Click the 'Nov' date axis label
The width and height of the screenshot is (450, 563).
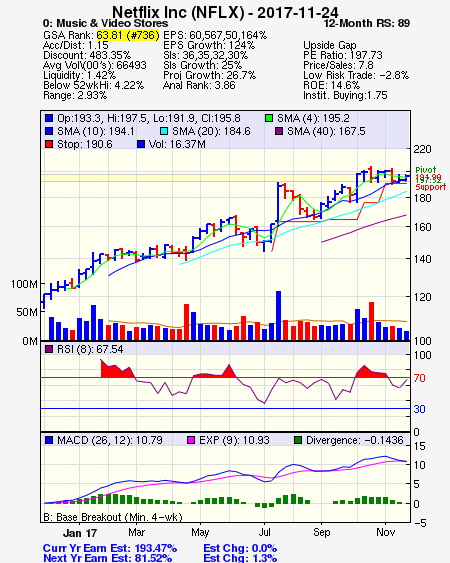[385, 532]
